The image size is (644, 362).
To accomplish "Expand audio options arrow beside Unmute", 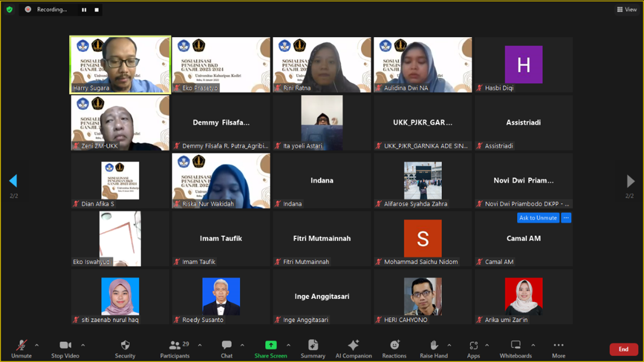I will pos(37,346).
